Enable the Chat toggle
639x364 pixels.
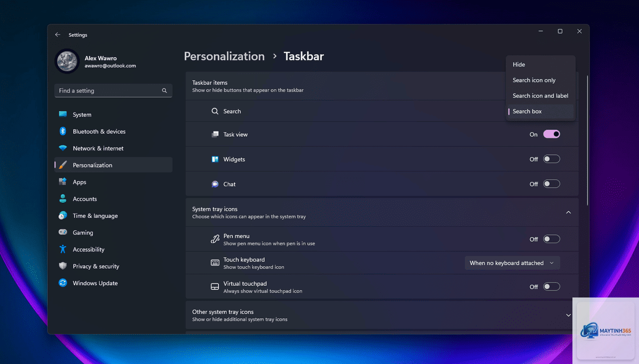pyautogui.click(x=552, y=184)
